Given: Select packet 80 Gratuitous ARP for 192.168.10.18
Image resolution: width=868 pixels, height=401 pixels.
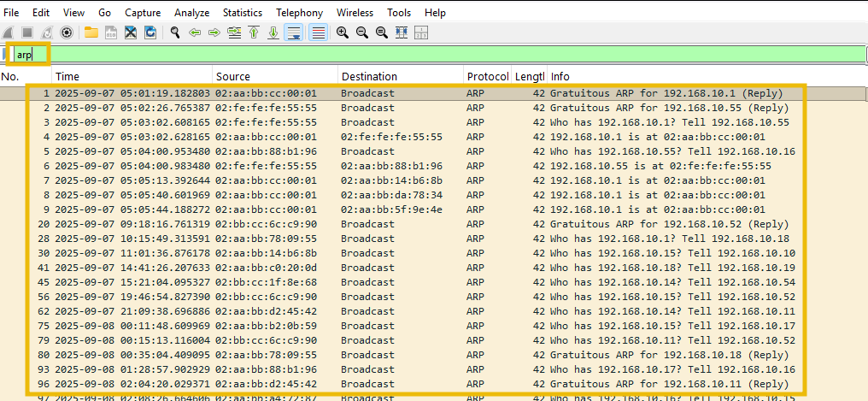Looking at the screenshot, I should [434, 355].
